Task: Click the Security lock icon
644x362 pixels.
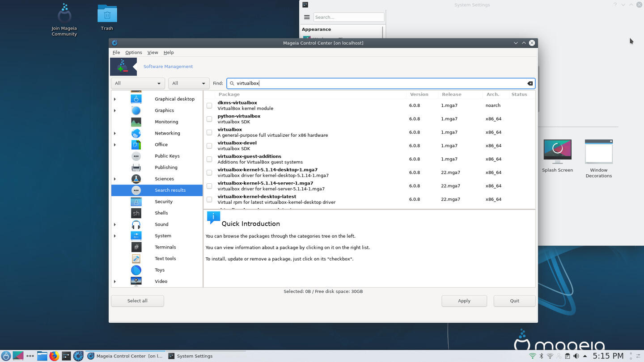Action: tap(136, 202)
